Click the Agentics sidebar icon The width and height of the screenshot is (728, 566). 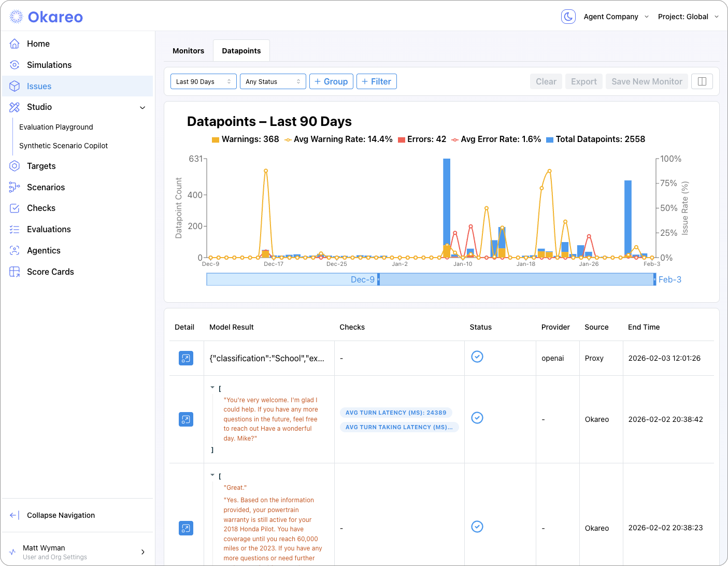[x=15, y=250]
